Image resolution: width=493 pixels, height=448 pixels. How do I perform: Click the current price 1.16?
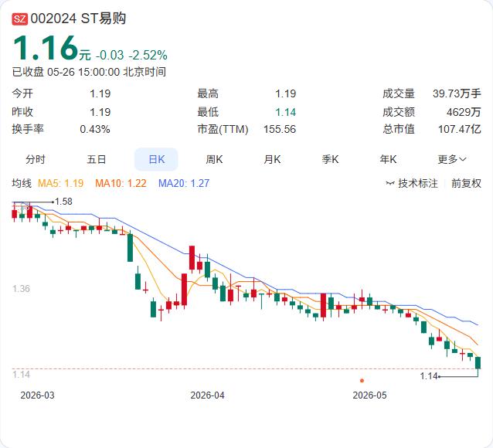pyautogui.click(x=46, y=48)
